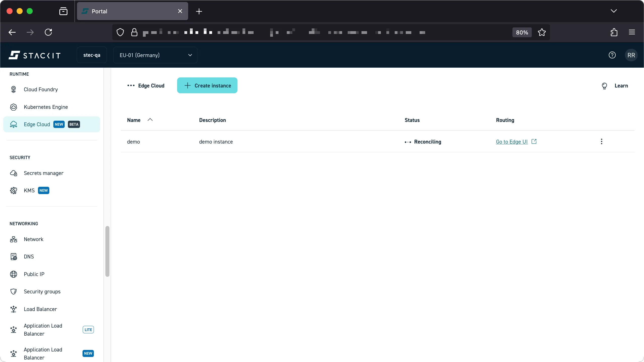Open the Public IP service
Image resolution: width=644 pixels, height=362 pixels.
click(x=34, y=274)
